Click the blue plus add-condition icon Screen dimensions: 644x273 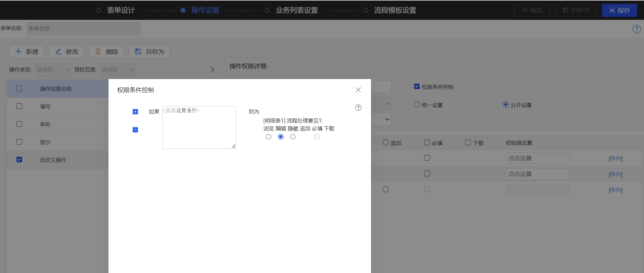[135, 112]
